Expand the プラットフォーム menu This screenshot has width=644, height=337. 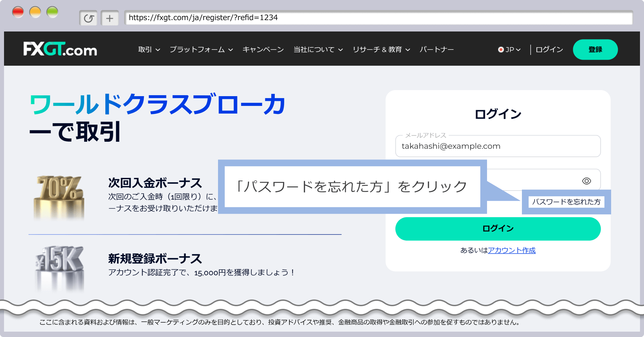click(x=201, y=50)
